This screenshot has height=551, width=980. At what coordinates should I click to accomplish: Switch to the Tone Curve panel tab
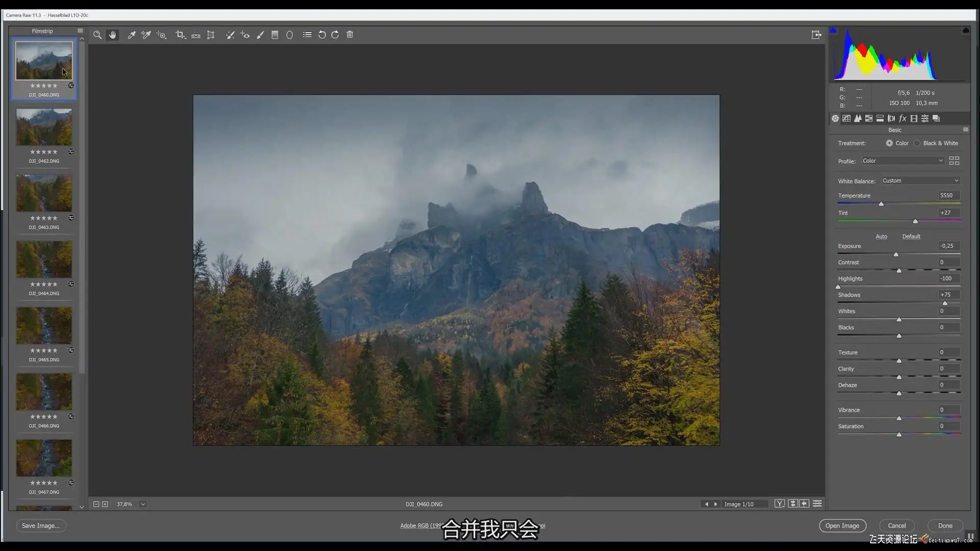pyautogui.click(x=846, y=118)
